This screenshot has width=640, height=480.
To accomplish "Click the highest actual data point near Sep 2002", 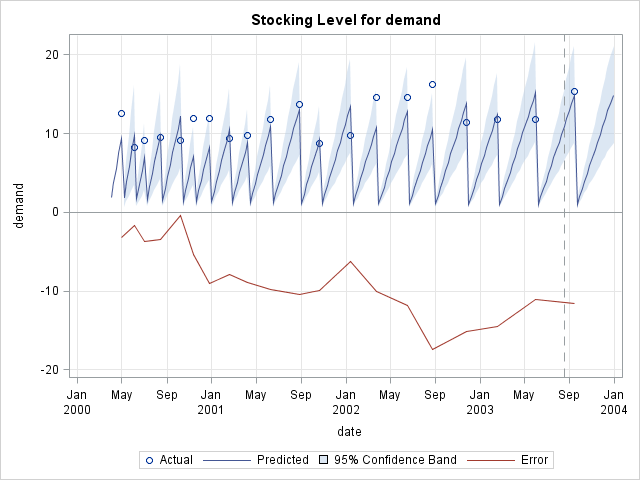I will pos(432,84).
